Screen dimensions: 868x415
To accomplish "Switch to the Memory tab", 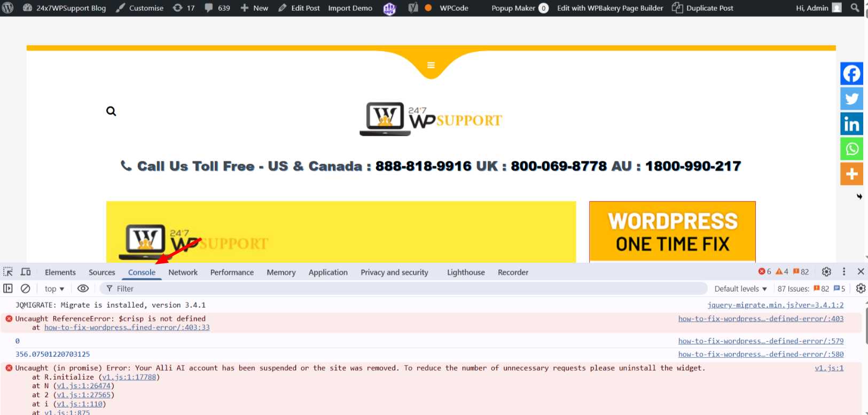I will point(281,272).
